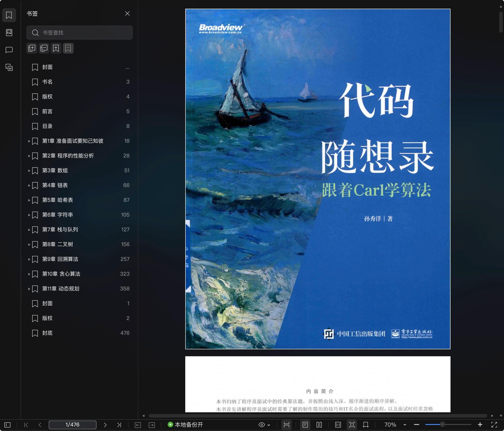Switch to single page view
The height and width of the screenshot is (431, 504).
point(305,425)
